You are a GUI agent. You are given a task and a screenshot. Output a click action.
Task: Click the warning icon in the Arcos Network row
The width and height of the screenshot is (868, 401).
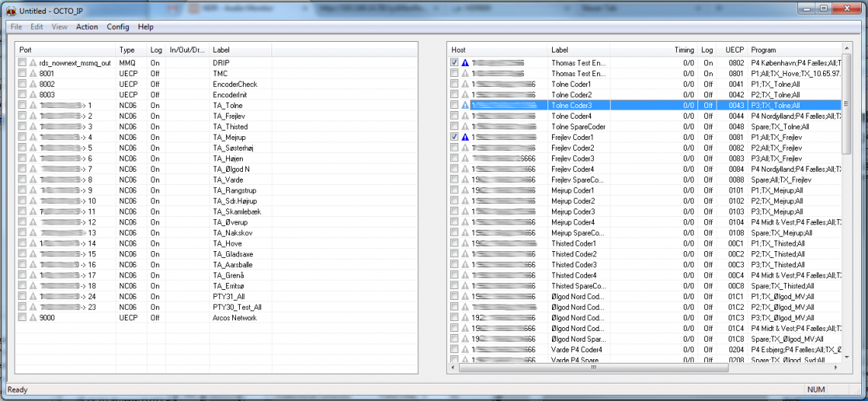(x=33, y=318)
